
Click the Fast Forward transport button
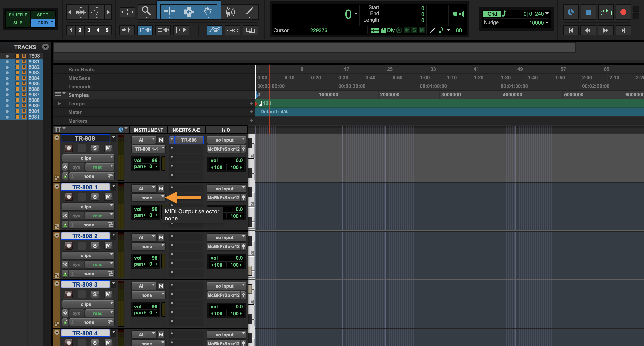coord(606,30)
